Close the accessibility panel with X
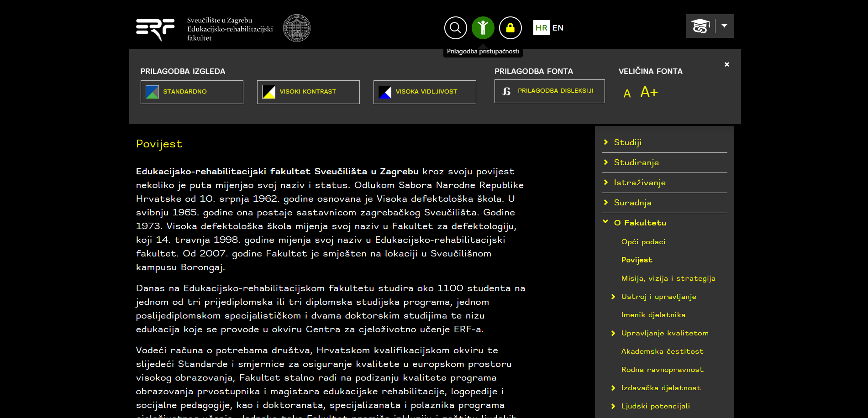 [726, 64]
